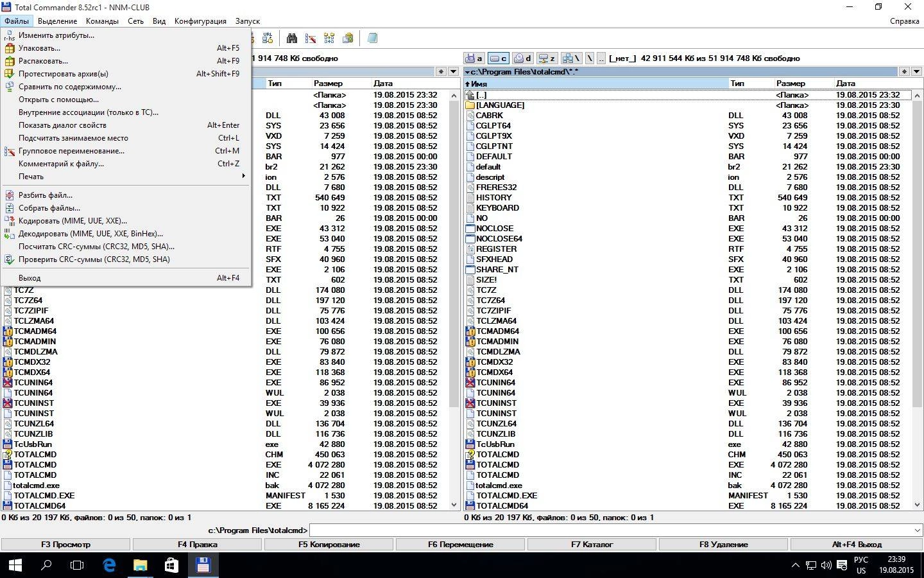Image resolution: width=924 pixels, height=578 pixels.
Task: Open File Explorer from the taskbar
Action: (140, 565)
